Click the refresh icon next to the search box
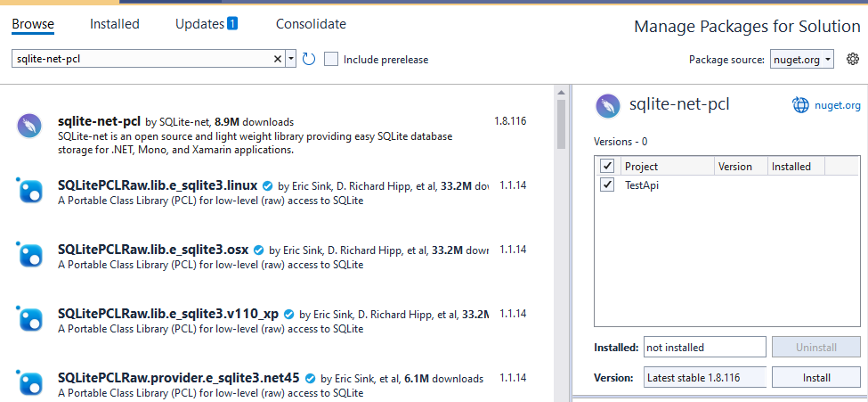Image resolution: width=868 pixels, height=402 pixels. (x=309, y=60)
